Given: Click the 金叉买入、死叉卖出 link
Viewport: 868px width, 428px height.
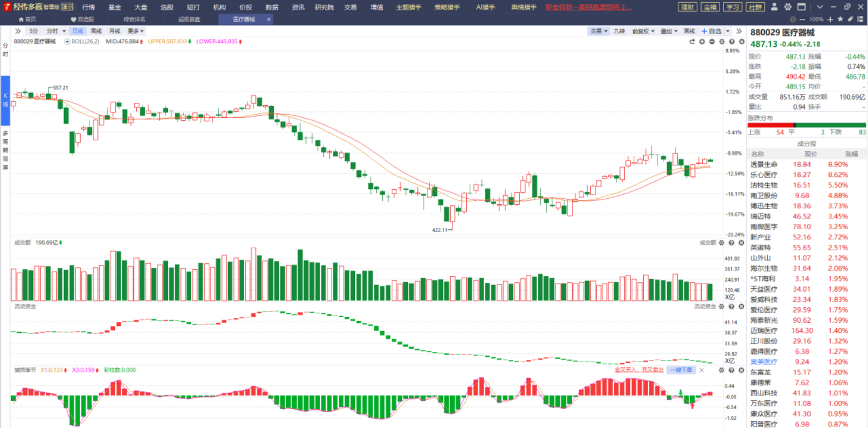Looking at the screenshot, I should tap(639, 370).
